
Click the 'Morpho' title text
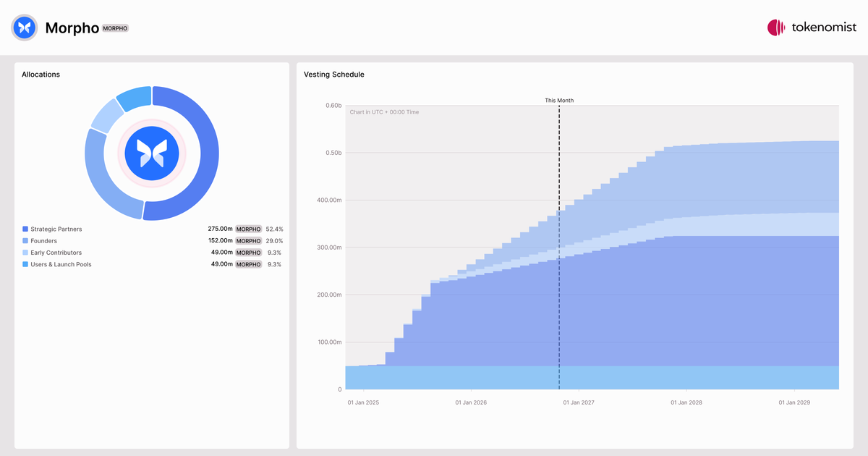[72, 28]
